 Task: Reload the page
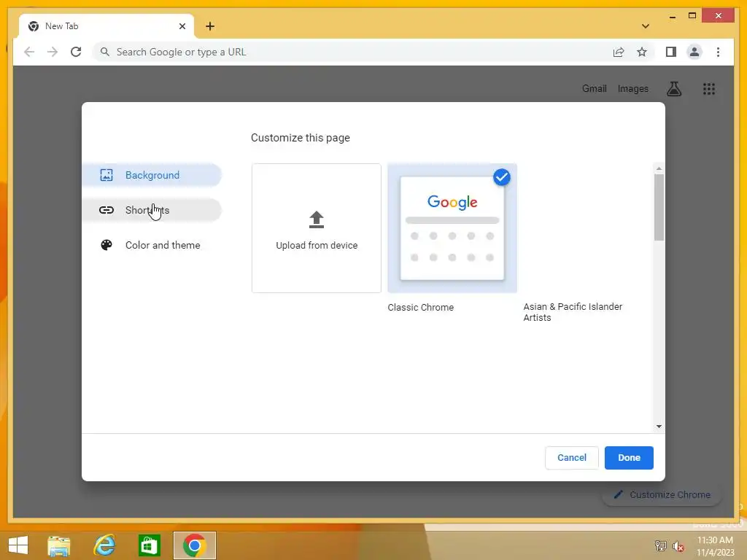[x=76, y=52]
